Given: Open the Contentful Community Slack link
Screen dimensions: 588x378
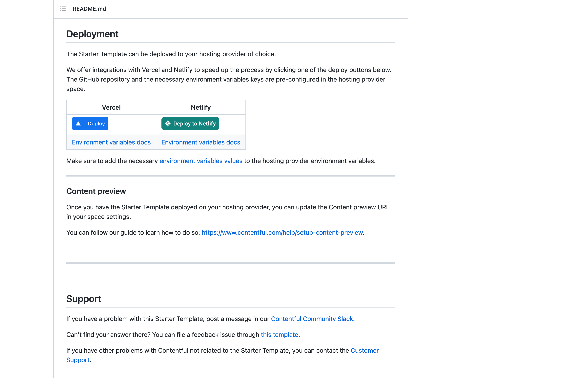Looking at the screenshot, I should pyautogui.click(x=312, y=319).
